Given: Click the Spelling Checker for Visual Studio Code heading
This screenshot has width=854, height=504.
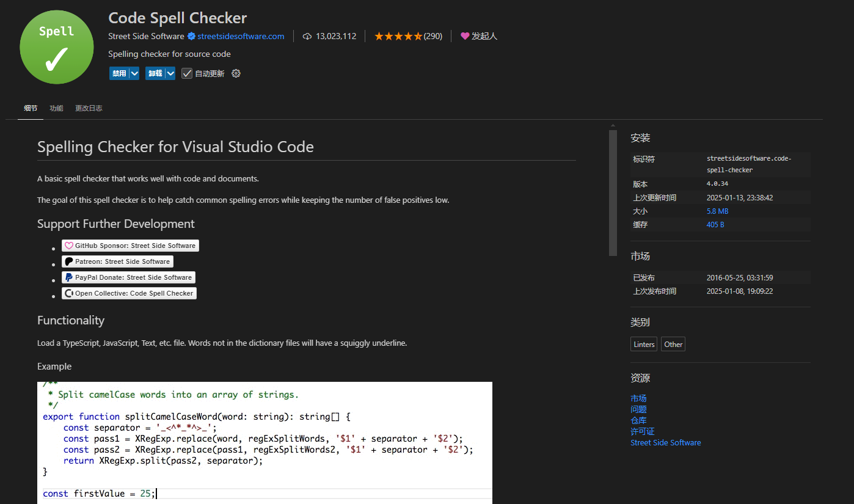Looking at the screenshot, I should (175, 147).
